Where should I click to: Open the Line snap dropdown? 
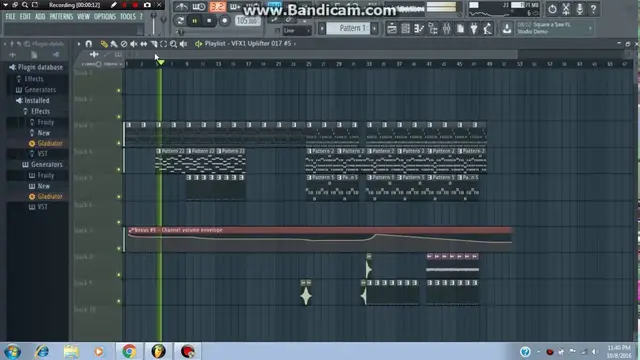tap(297, 31)
